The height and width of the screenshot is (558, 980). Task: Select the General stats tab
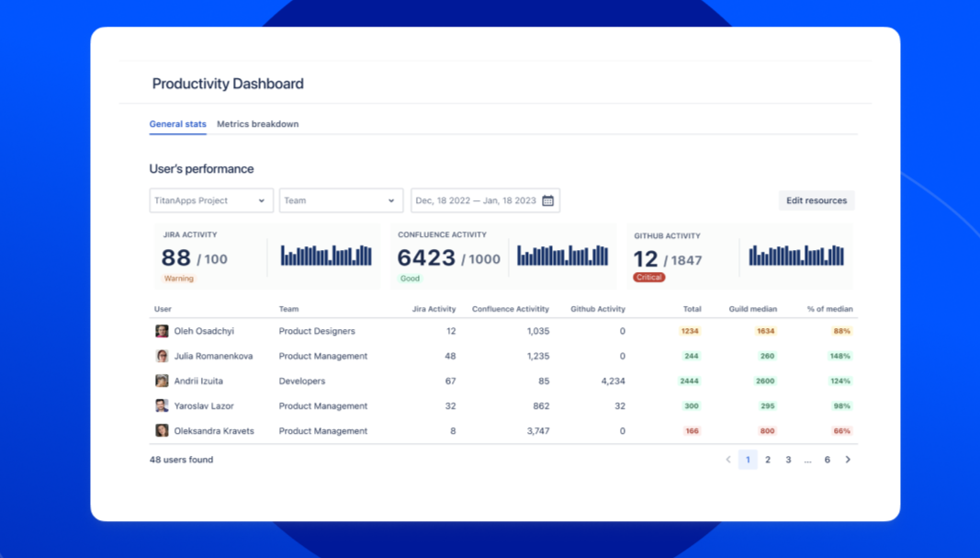177,124
